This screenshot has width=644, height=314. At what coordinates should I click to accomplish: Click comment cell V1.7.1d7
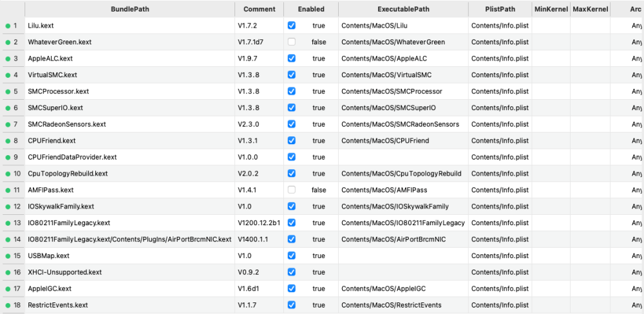pos(259,42)
